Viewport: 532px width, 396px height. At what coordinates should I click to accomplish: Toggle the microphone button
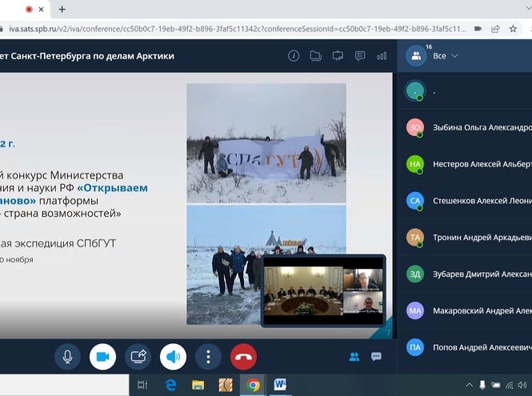(x=67, y=357)
